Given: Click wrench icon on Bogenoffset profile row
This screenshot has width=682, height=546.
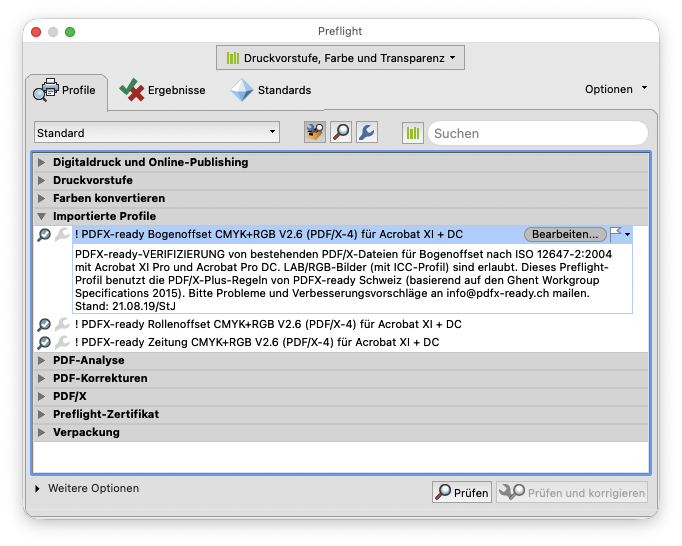Looking at the screenshot, I should (x=62, y=234).
